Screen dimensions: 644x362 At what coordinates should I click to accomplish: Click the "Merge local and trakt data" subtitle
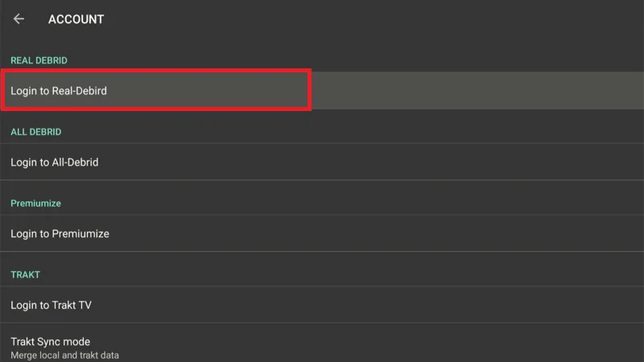pyautogui.click(x=64, y=355)
